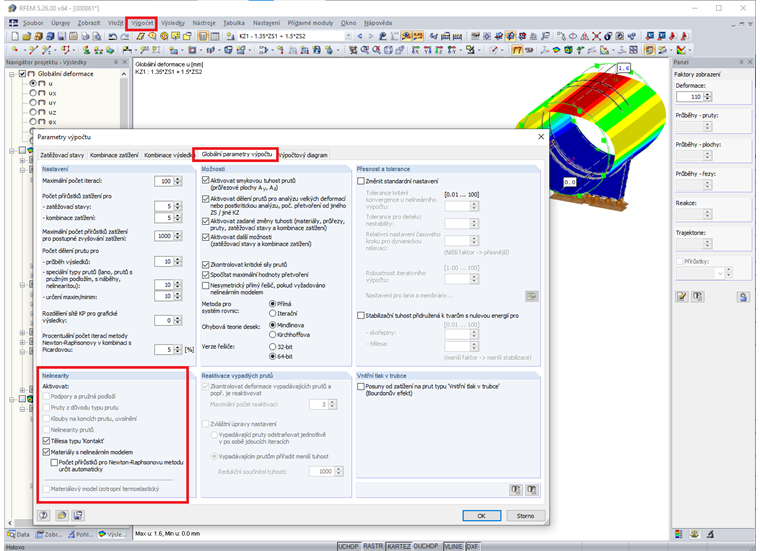The image size is (760, 551).
Task: Open the Výpočet menu
Action: click(142, 23)
